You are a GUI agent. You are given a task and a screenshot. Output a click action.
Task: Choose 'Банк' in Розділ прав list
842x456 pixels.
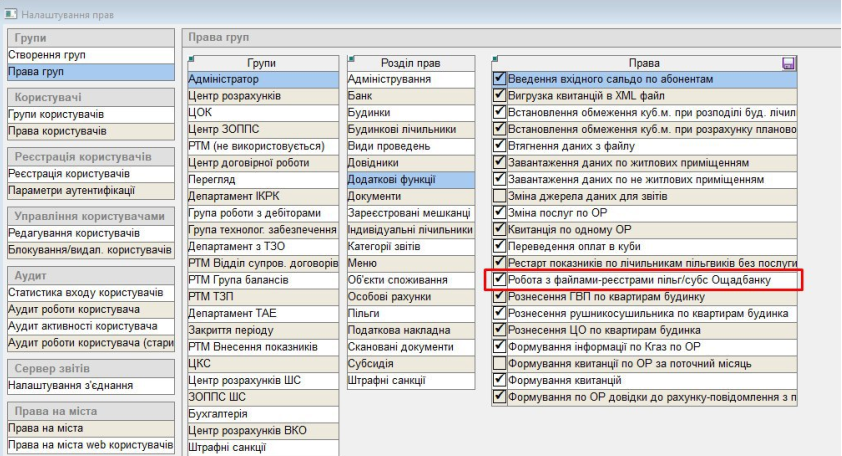tap(361, 95)
